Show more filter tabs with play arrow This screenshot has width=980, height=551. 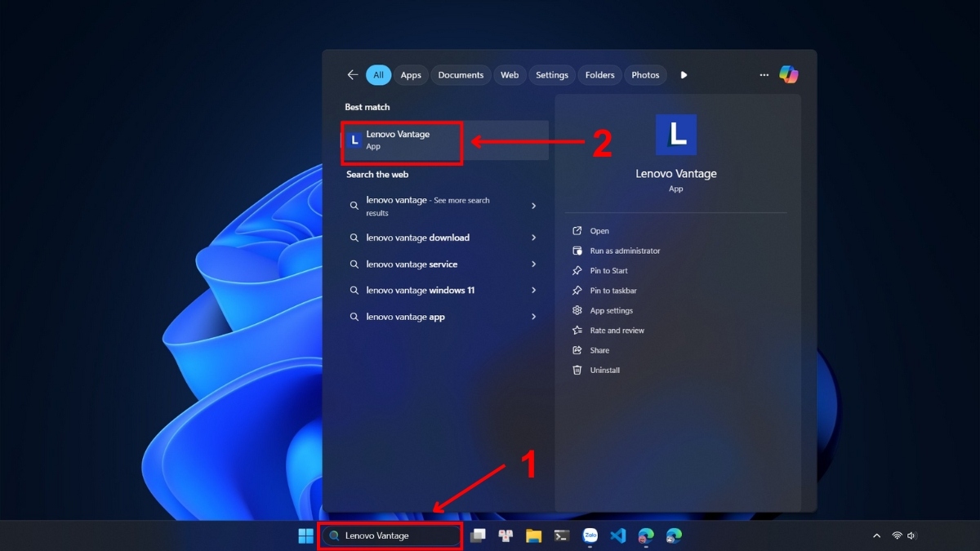click(x=684, y=75)
